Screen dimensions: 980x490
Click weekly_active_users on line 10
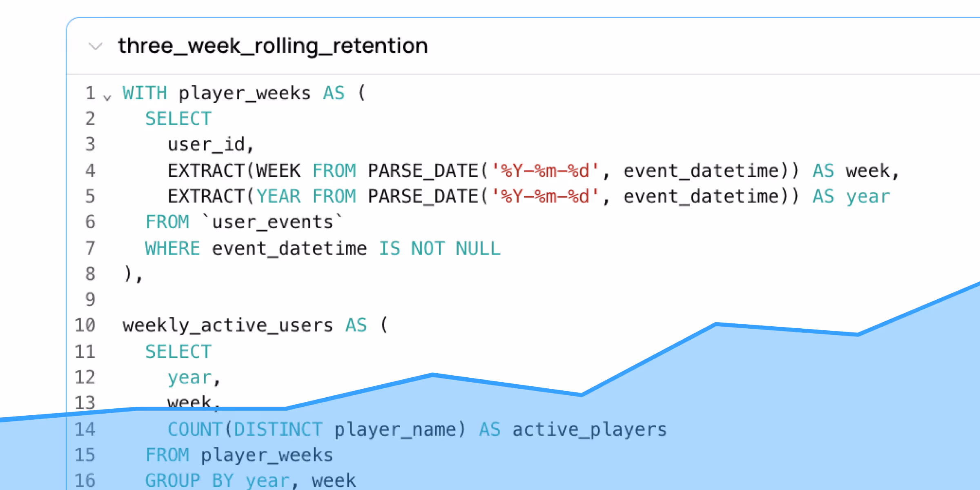(x=228, y=325)
